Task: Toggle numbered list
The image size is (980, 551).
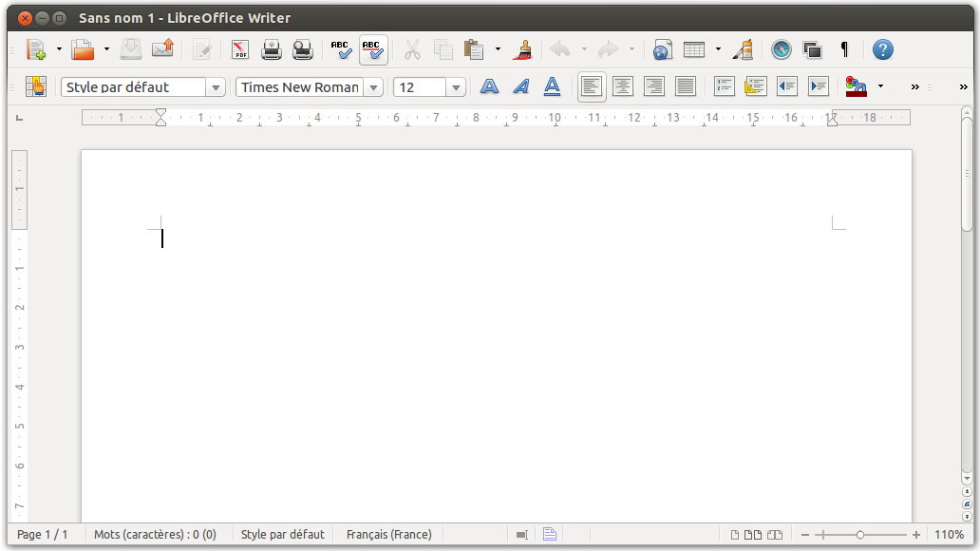Action: pos(724,86)
